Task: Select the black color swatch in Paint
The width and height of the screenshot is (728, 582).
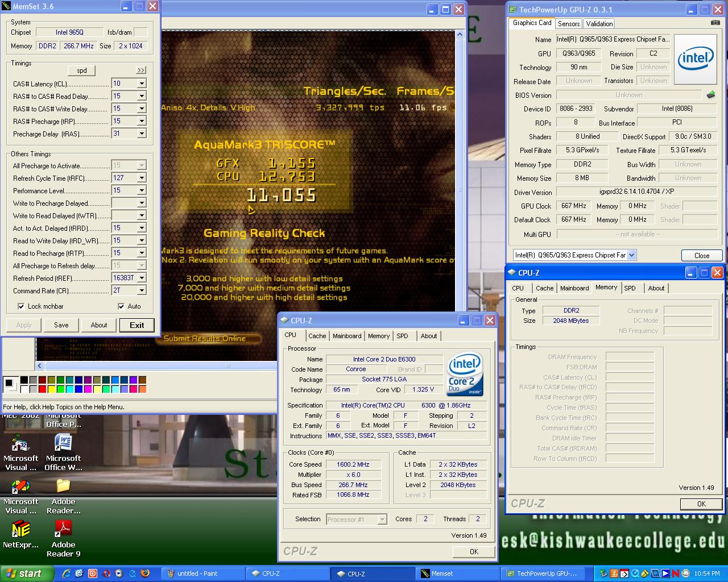Action: pyautogui.click(x=24, y=380)
